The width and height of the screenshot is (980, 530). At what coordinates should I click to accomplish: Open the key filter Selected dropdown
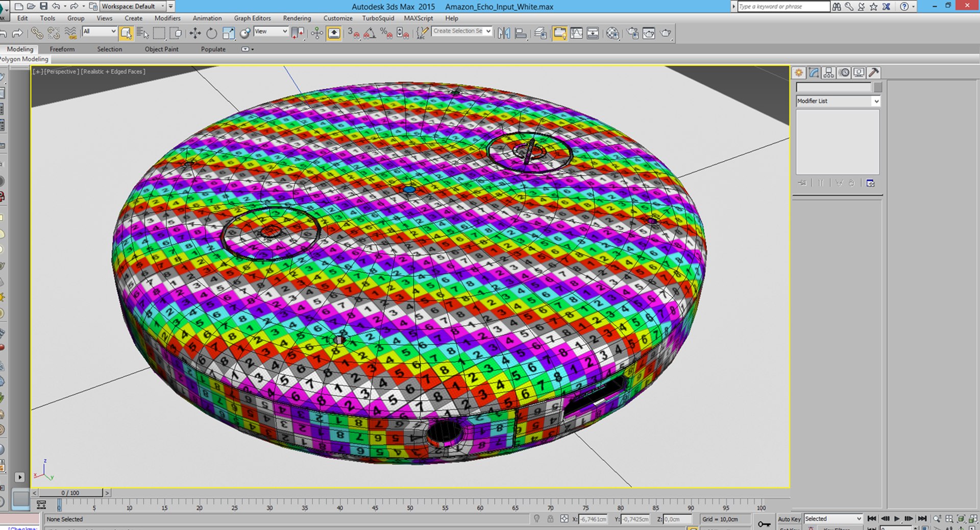pyautogui.click(x=833, y=519)
